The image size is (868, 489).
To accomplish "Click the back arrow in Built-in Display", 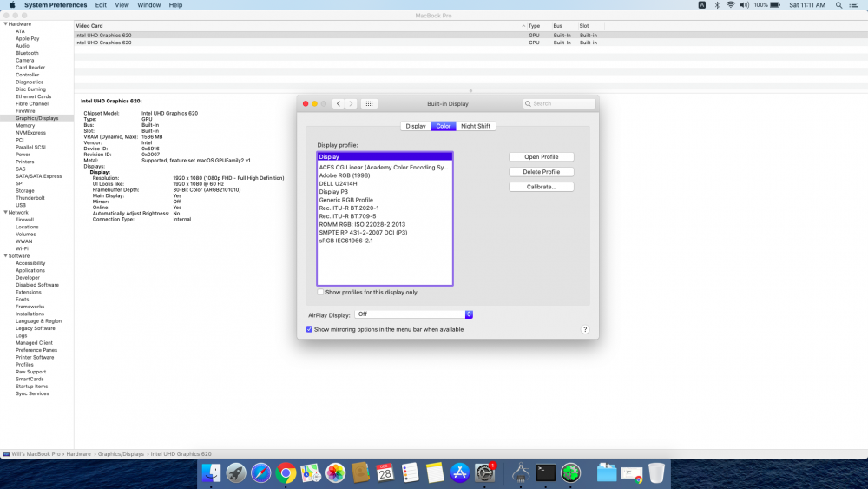I will [338, 103].
